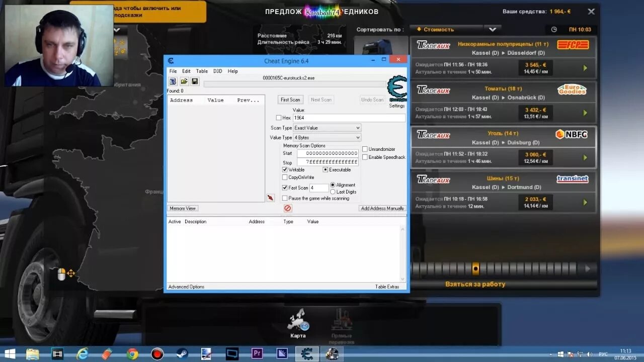Open the Help menu in Cheat Engine

[x=232, y=71]
